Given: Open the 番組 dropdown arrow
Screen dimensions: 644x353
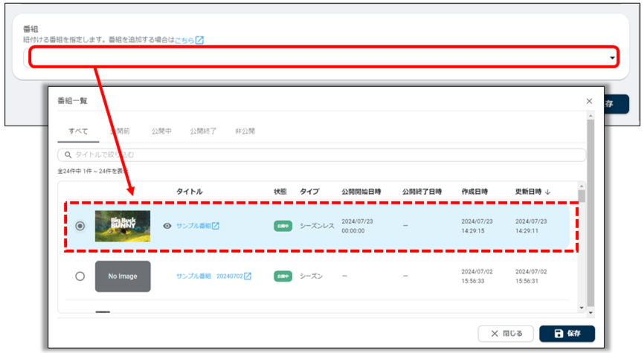Looking at the screenshot, I should (x=611, y=58).
